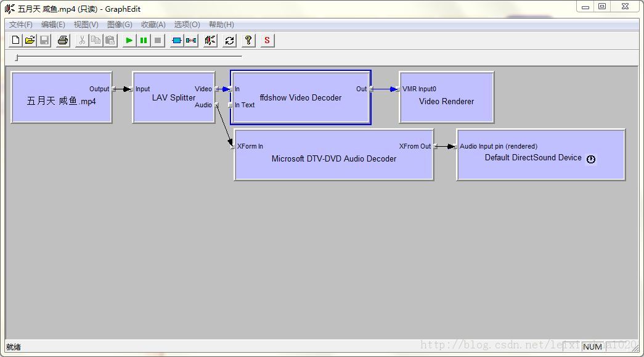Cut selected filter with scissors icon
The width and height of the screenshot is (644, 357).
click(x=82, y=40)
